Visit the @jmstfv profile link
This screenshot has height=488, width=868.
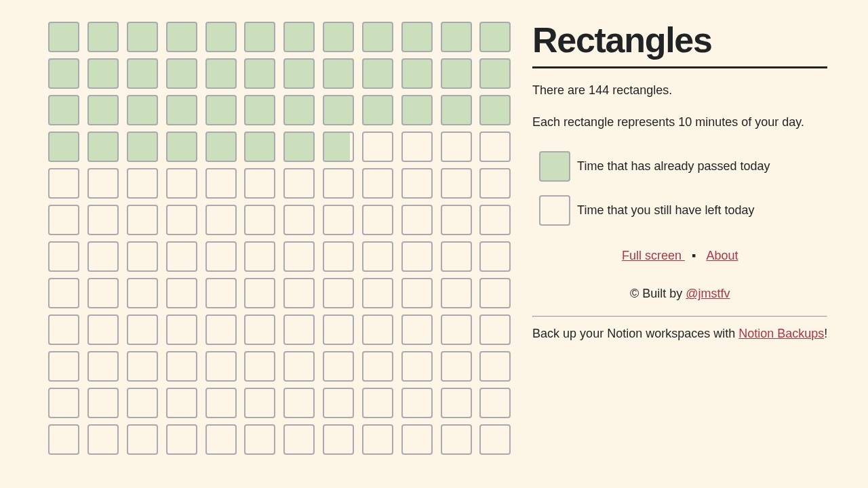point(707,293)
